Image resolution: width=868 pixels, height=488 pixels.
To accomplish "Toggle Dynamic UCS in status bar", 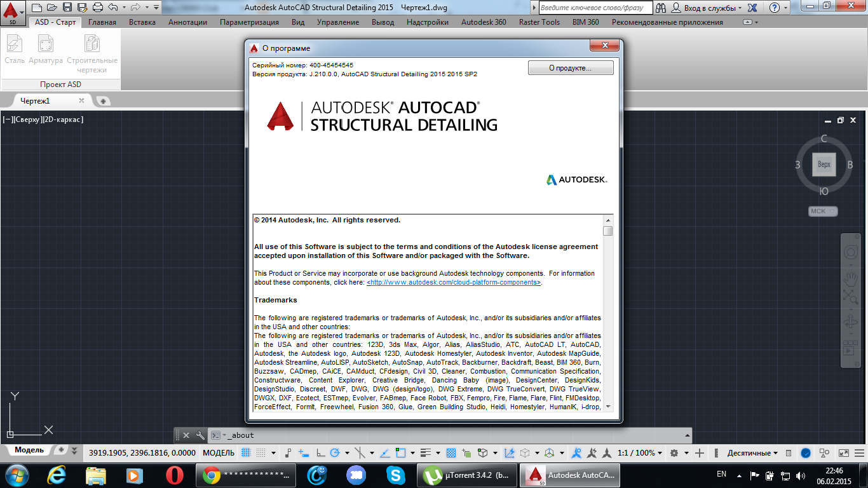I will tap(509, 453).
